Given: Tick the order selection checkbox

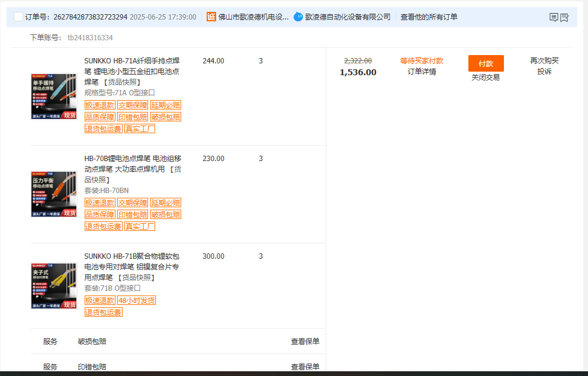Looking at the screenshot, I should click(18, 17).
